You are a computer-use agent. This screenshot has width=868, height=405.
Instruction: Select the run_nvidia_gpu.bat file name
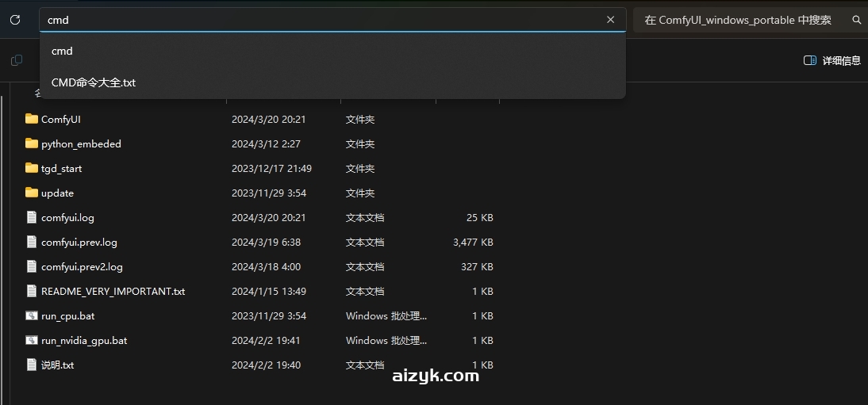coord(84,341)
